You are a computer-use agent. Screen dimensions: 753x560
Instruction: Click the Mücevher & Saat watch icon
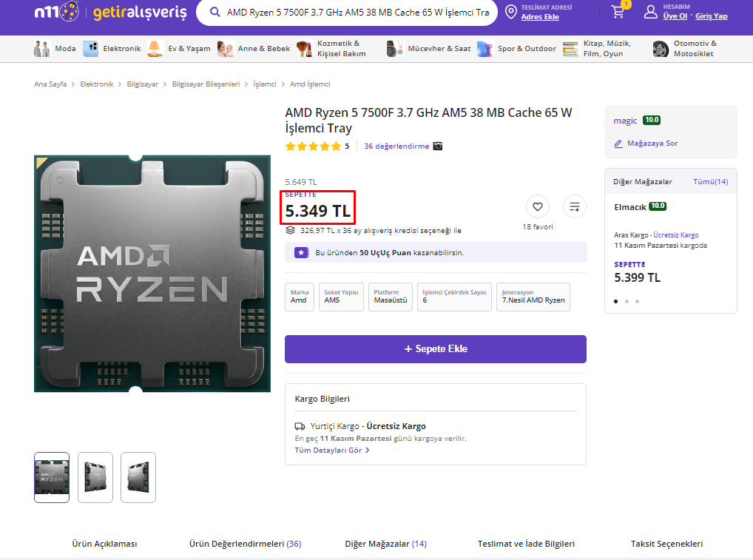tap(395, 49)
